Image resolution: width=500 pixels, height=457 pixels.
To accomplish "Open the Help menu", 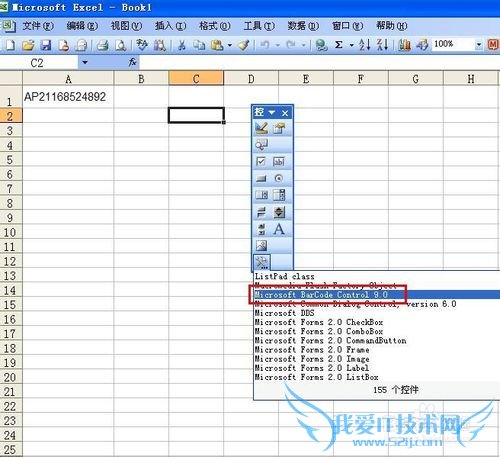I will click(392, 26).
